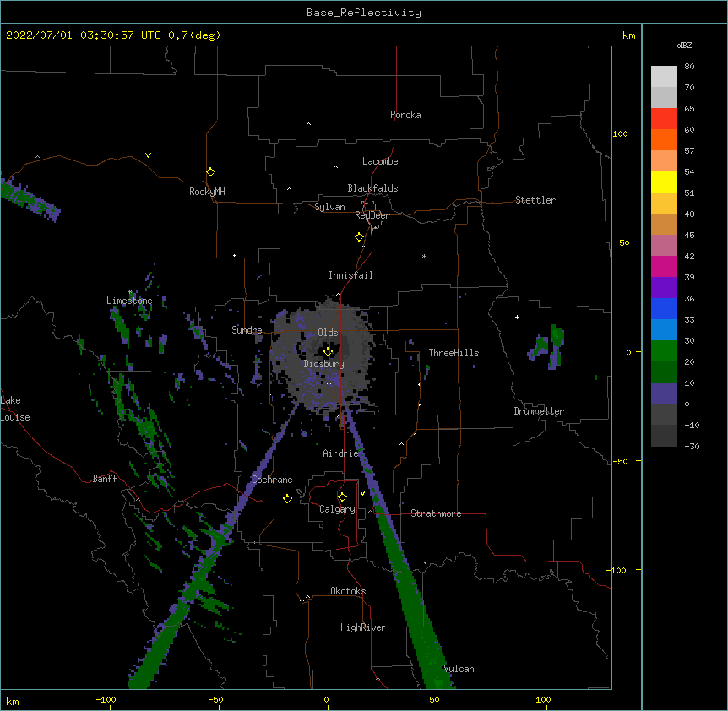Click the Didsbury town label
Screen dimensions: 728x711
324,364
